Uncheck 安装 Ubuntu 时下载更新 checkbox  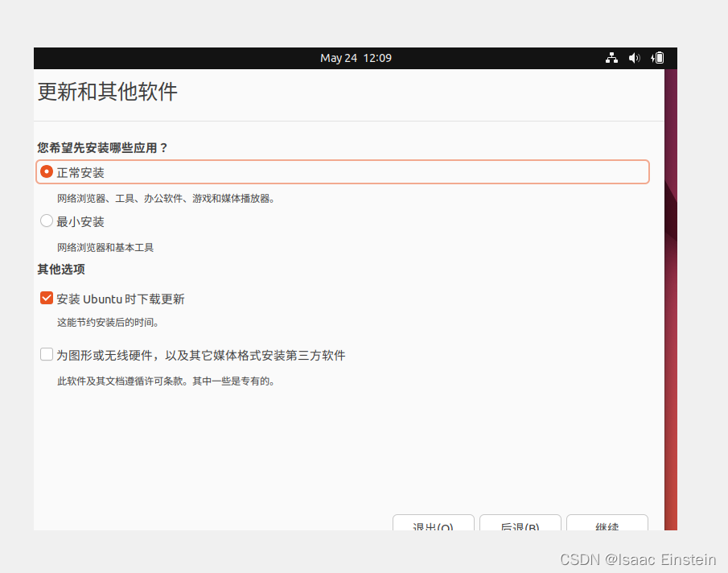pos(47,298)
